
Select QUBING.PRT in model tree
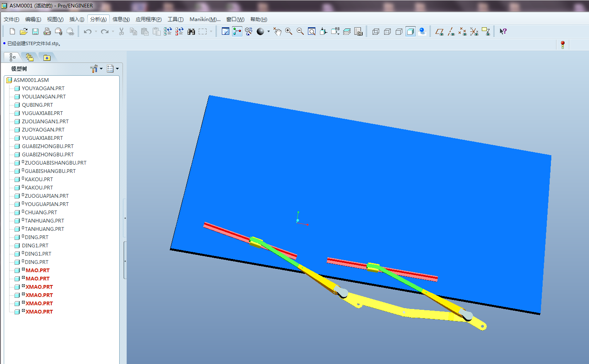point(37,105)
